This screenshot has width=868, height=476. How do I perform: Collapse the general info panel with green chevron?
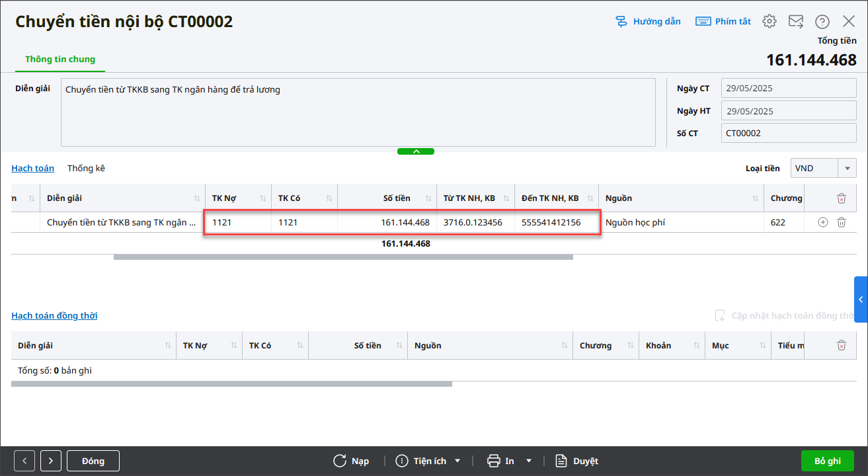416,151
